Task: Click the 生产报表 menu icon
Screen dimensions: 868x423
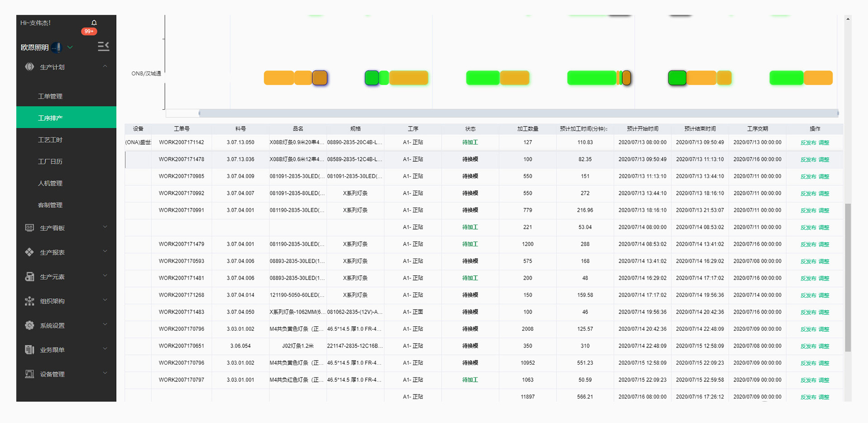Action: click(x=29, y=252)
